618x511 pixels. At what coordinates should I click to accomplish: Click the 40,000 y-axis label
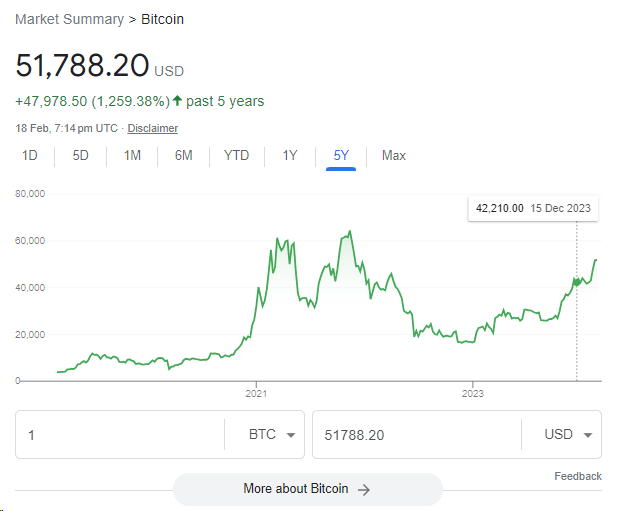click(30, 288)
